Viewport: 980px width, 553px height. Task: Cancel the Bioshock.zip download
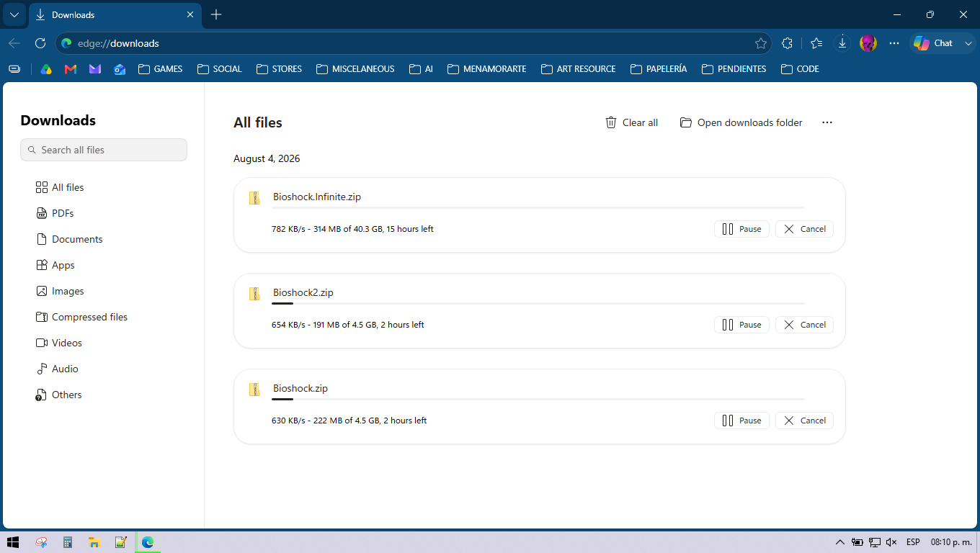point(804,421)
